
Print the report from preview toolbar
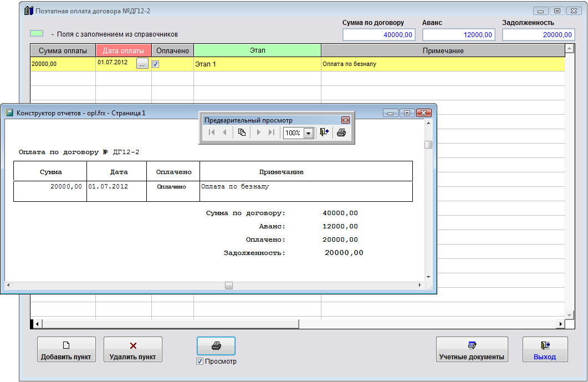pos(341,133)
